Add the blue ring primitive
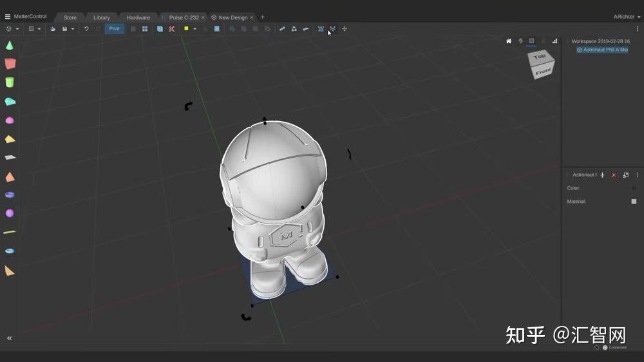This screenshot has height=362, width=644. click(x=10, y=195)
